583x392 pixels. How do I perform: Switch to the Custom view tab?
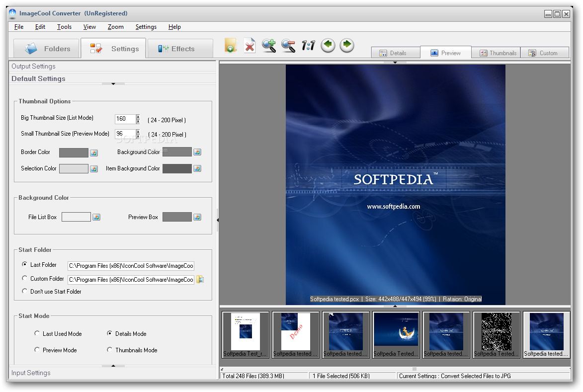coord(545,53)
